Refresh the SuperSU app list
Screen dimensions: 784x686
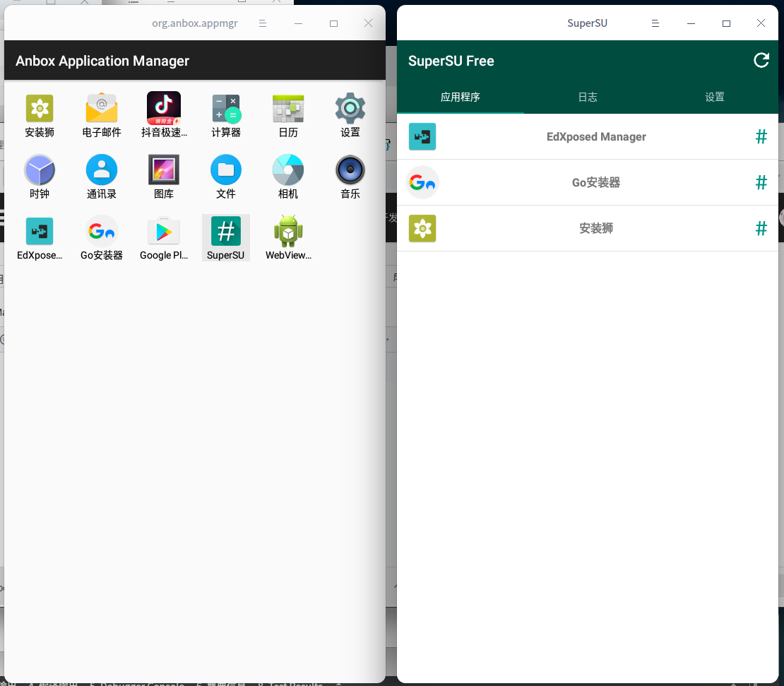click(761, 61)
